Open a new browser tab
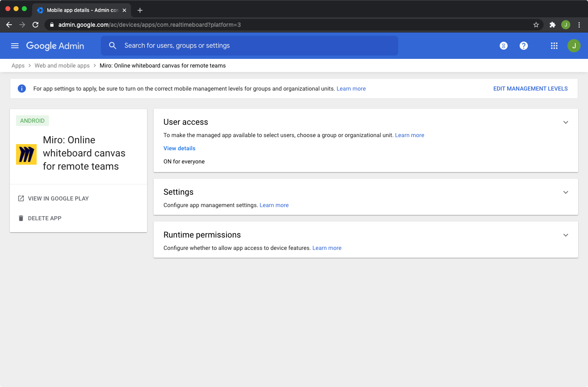588x387 pixels. click(140, 10)
